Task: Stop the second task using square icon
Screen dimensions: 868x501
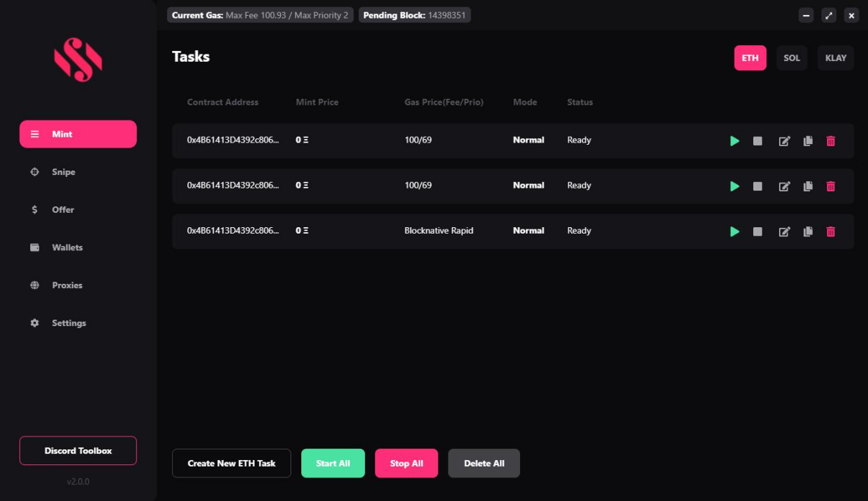Action: coord(758,186)
